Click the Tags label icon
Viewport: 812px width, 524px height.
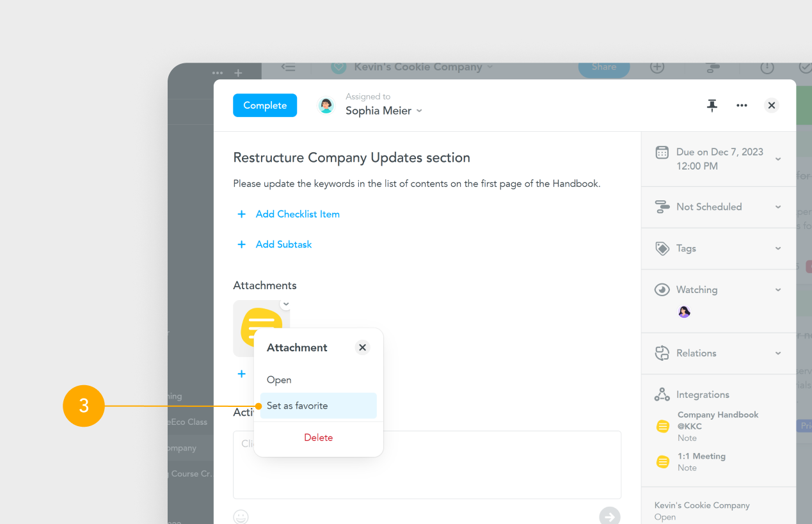pyautogui.click(x=662, y=248)
